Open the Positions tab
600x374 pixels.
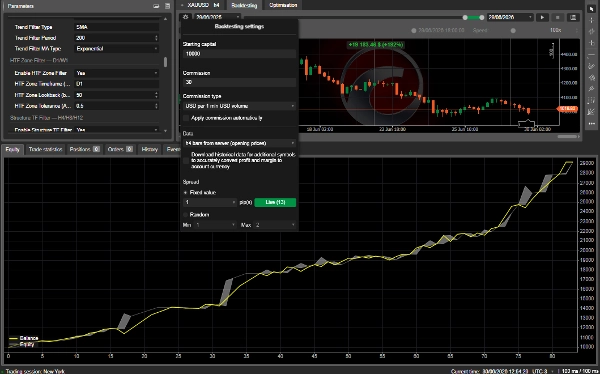[x=85, y=149]
